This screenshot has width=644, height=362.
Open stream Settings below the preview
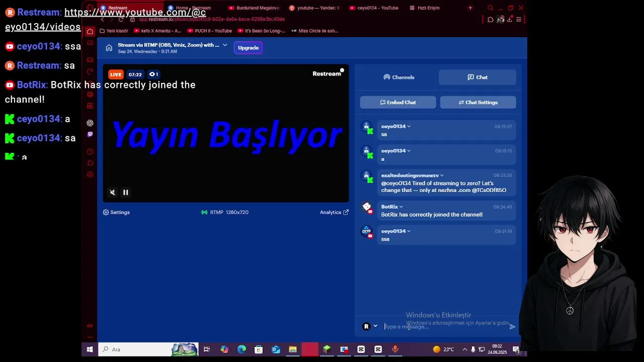click(x=116, y=212)
